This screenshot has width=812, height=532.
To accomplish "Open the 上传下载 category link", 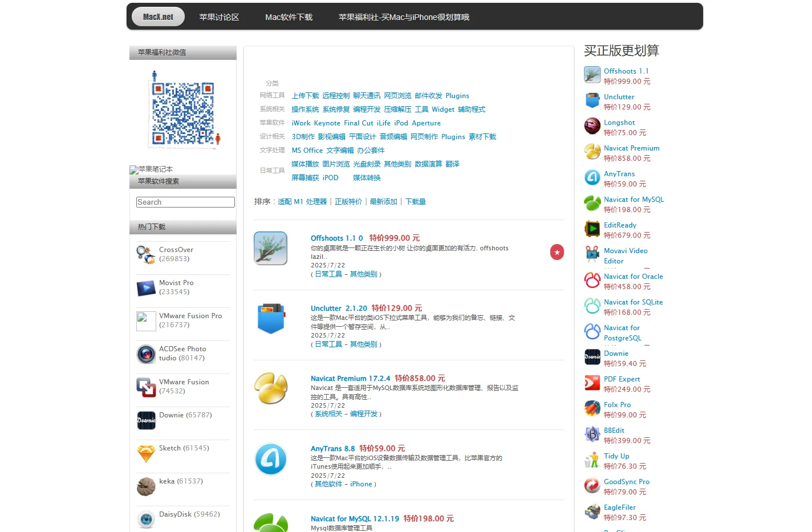I will click(305, 96).
